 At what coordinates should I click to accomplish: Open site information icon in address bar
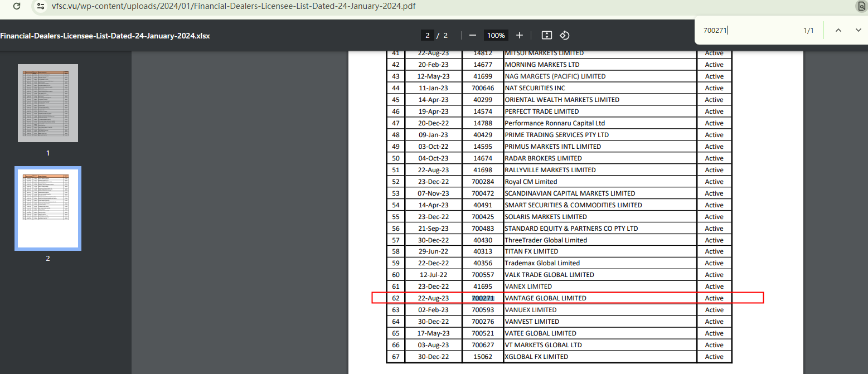(x=40, y=6)
